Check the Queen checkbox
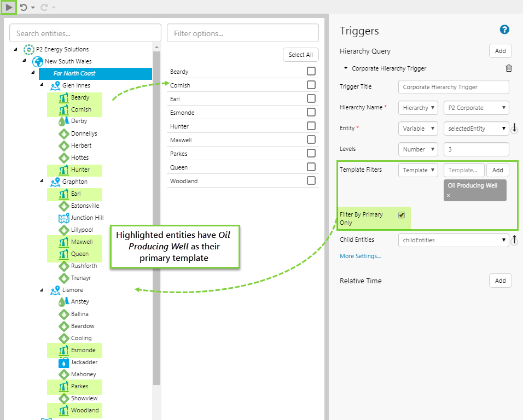Viewport: 523px width, 420px height. [311, 167]
